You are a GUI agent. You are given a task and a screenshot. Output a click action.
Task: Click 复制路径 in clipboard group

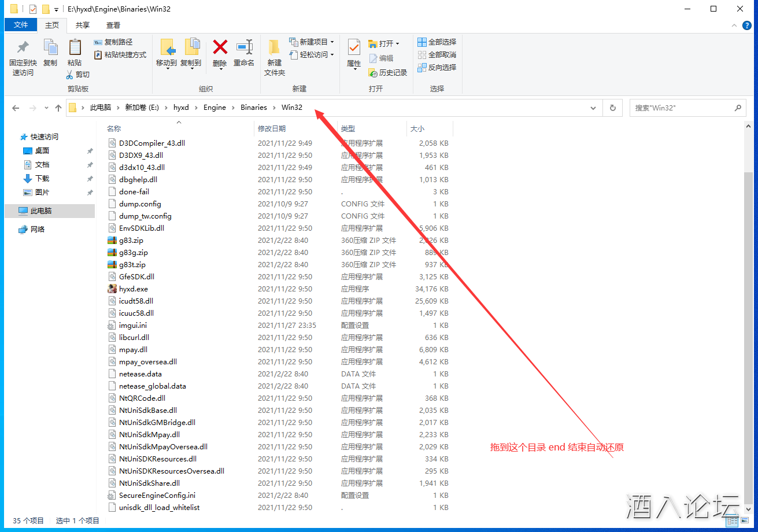pos(113,42)
